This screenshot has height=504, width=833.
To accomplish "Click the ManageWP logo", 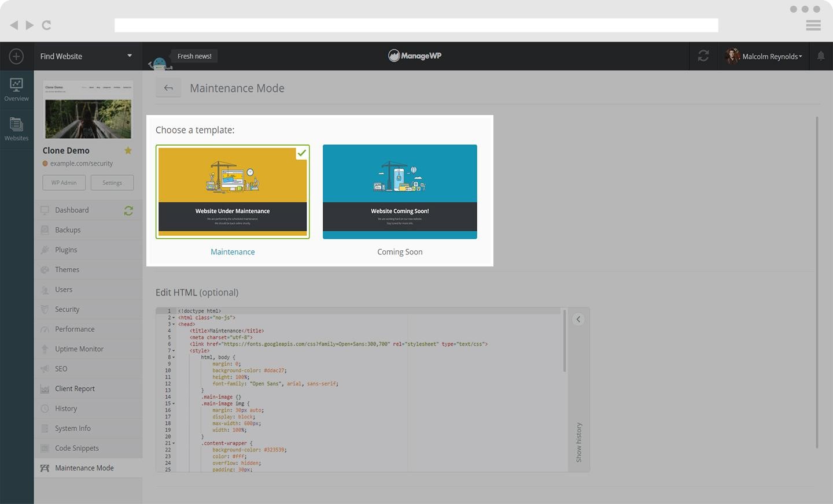I will [x=415, y=55].
